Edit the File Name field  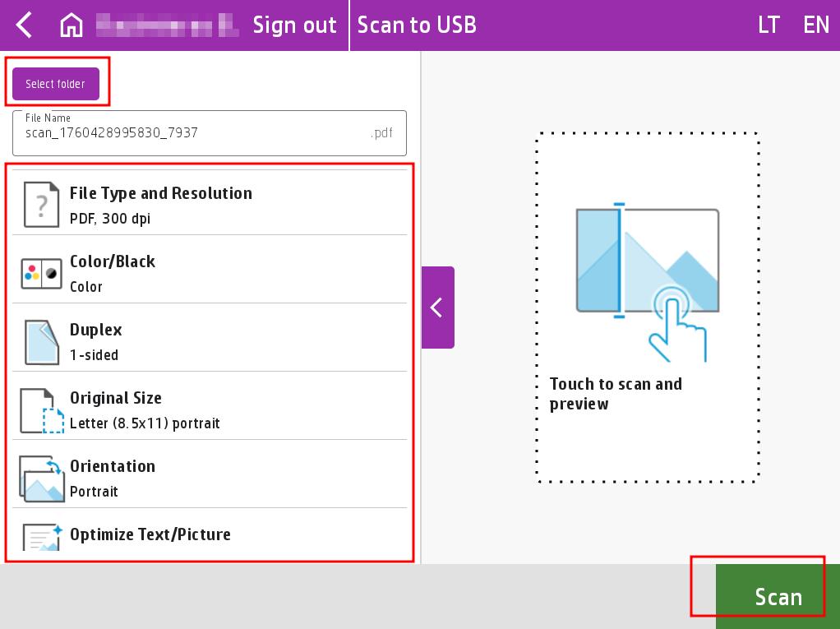(197, 133)
